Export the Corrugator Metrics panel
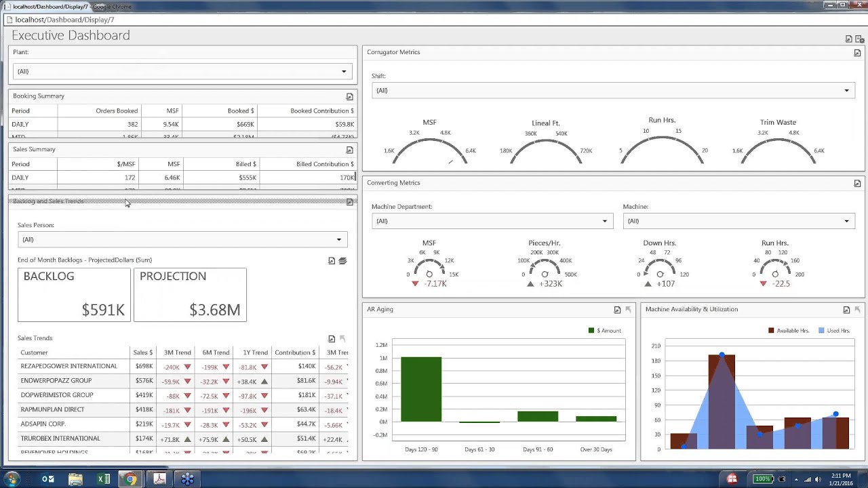868x488 pixels. (857, 53)
